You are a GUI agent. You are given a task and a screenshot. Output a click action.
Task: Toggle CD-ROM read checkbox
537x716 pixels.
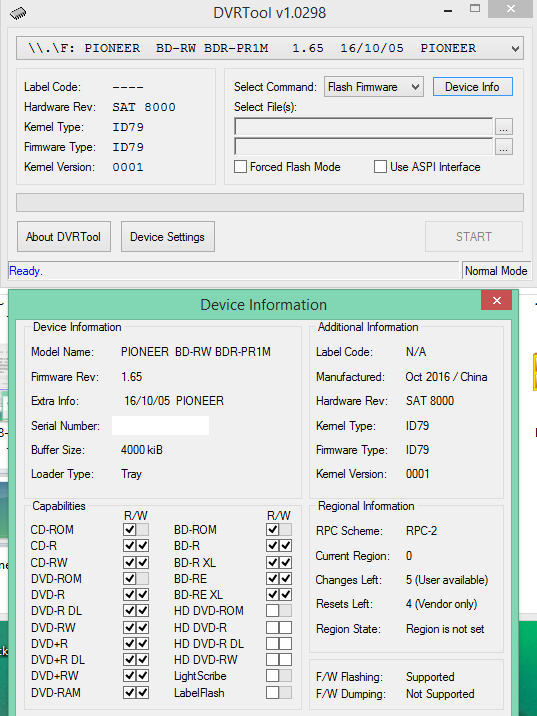[130, 530]
